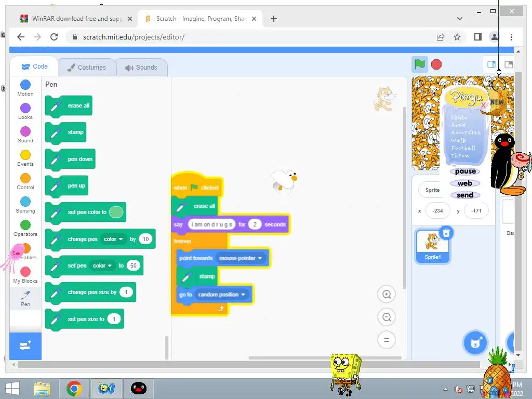Screen dimensions: 532x399
Task: Open Windows Start menu
Action: pos(12,389)
